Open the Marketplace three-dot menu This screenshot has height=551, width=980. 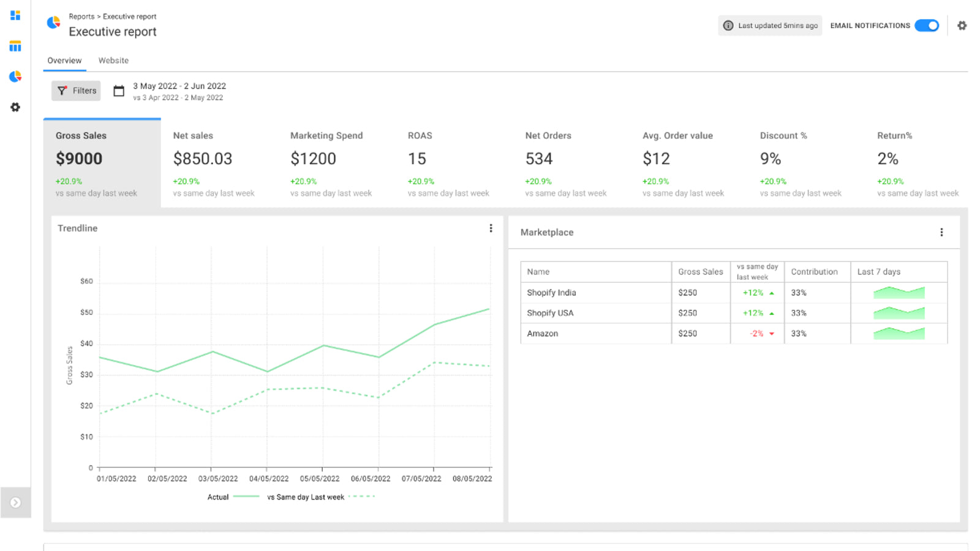pos(941,233)
